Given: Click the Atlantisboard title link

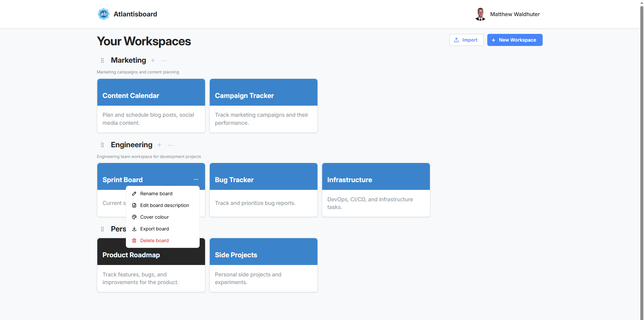Looking at the screenshot, I should [x=135, y=14].
